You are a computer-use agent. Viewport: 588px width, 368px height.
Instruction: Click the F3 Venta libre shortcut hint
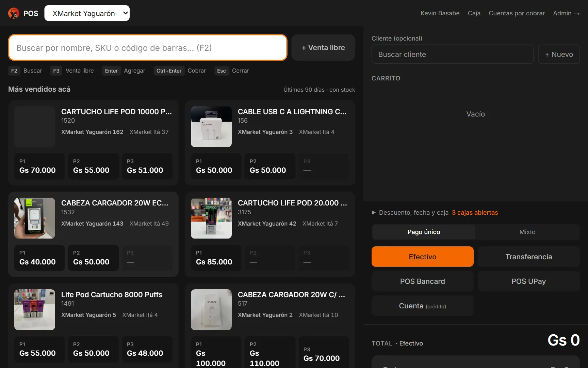(x=72, y=71)
